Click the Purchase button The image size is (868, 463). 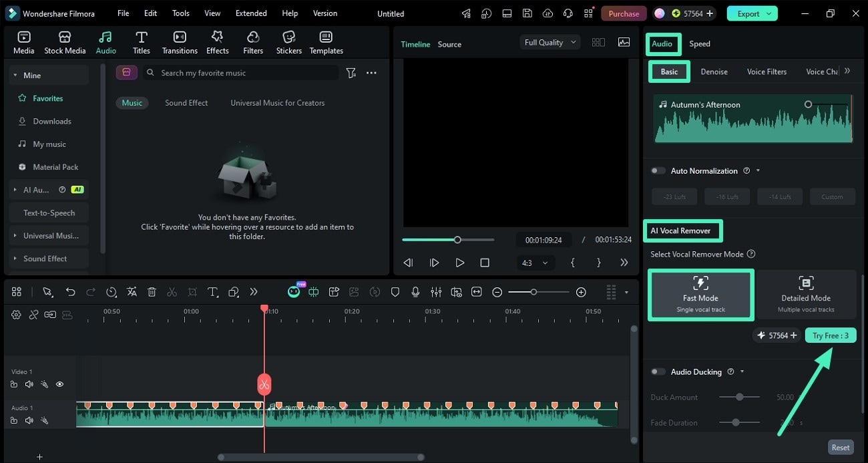pos(624,13)
